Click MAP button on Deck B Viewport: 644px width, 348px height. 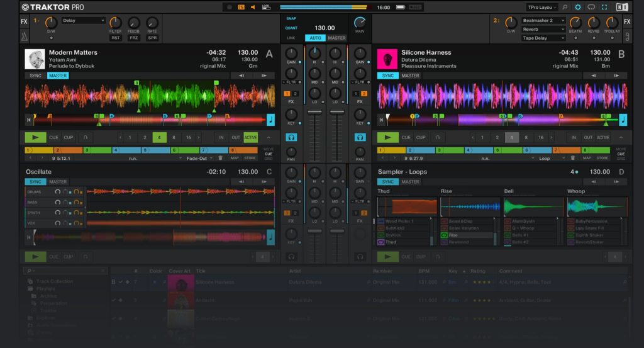pos(587,158)
